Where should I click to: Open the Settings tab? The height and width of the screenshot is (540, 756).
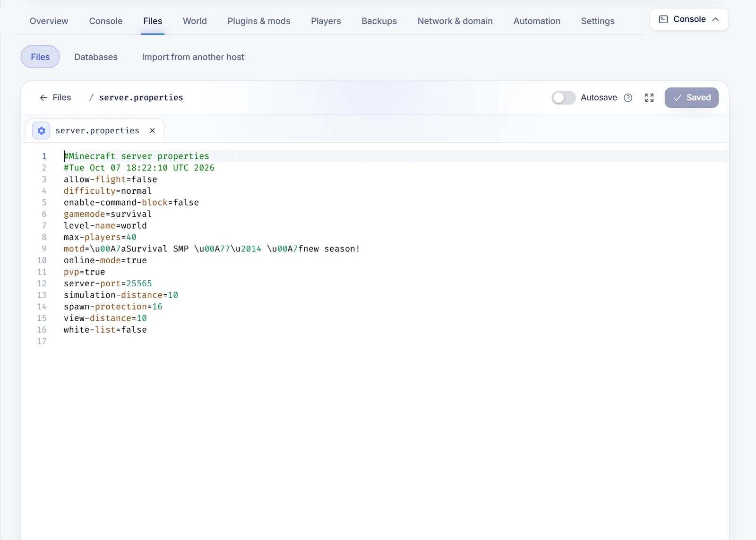598,21
